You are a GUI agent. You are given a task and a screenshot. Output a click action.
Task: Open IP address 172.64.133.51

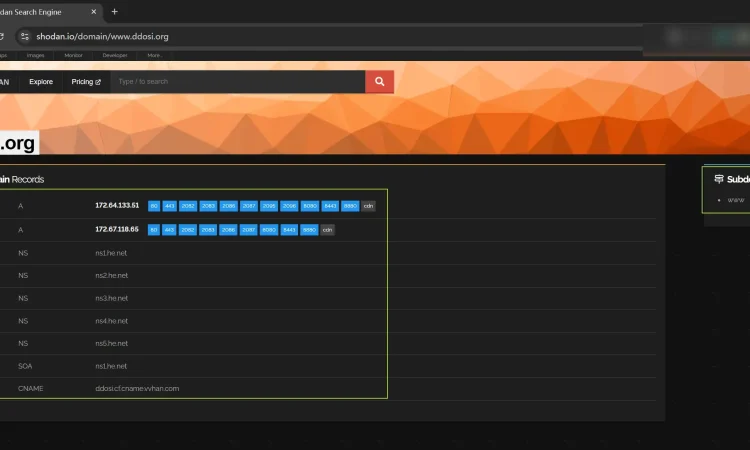[117, 206]
